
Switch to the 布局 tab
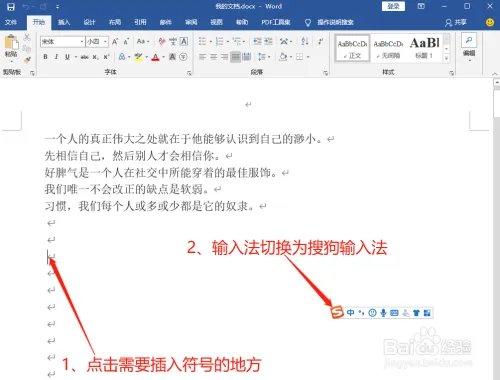pos(115,22)
